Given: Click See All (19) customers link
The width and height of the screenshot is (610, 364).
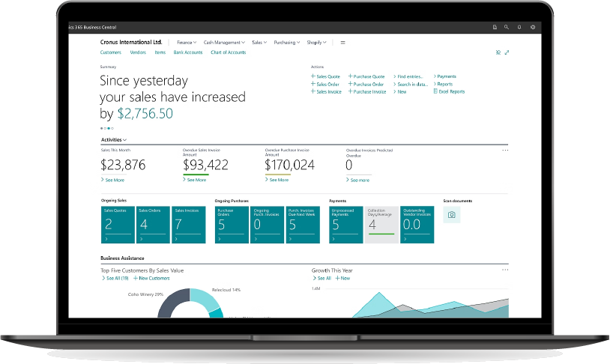Looking at the screenshot, I should coord(115,278).
